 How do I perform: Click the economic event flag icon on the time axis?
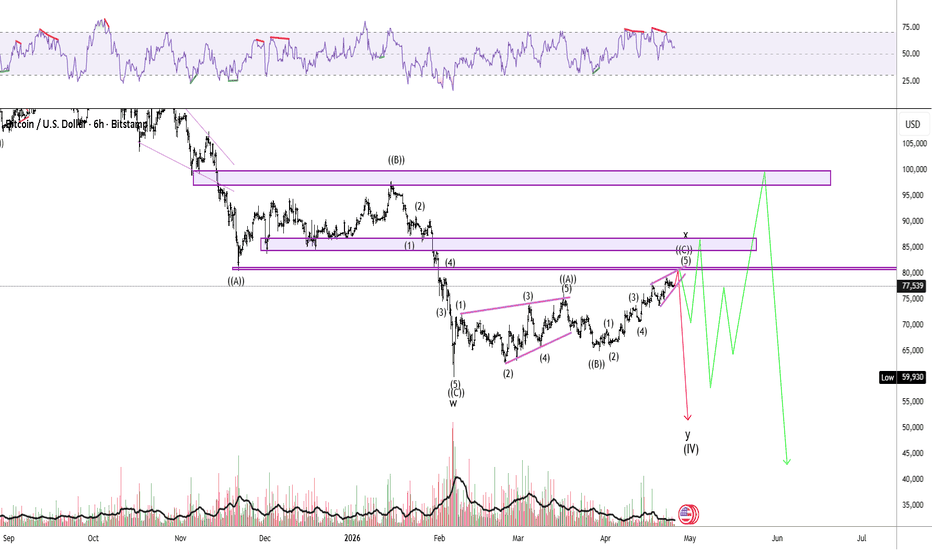[688, 514]
